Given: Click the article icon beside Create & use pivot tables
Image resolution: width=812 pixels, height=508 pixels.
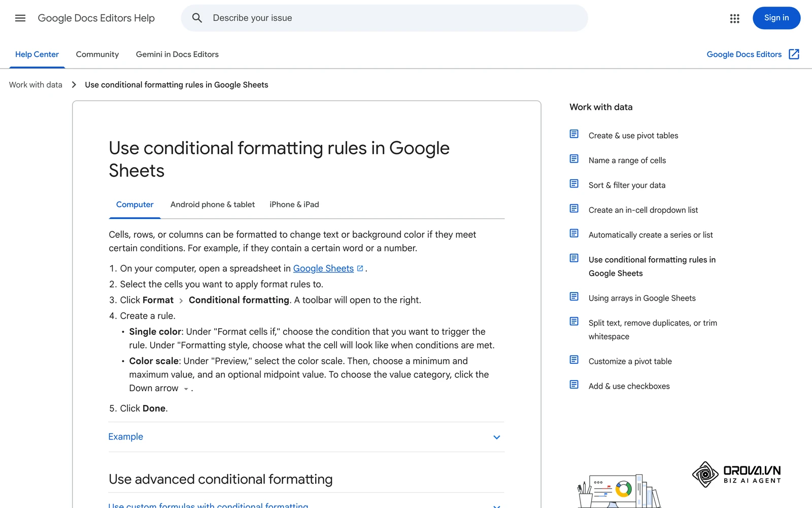Looking at the screenshot, I should [574, 134].
